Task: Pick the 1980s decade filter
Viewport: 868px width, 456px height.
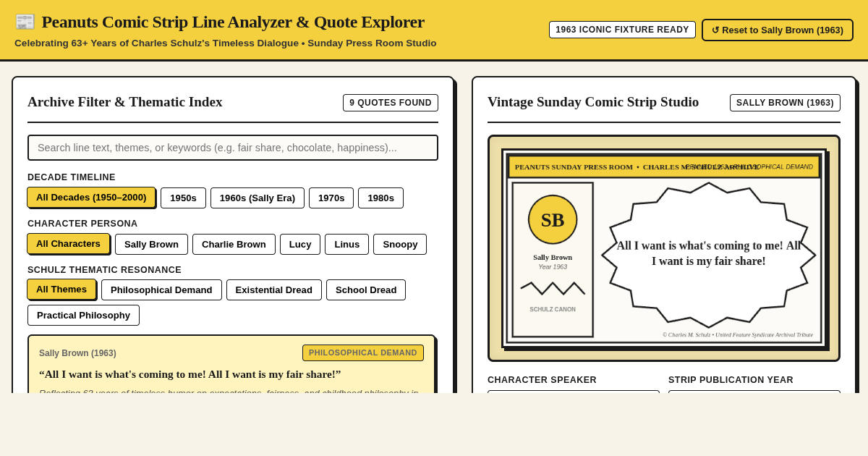Action: pos(380,198)
